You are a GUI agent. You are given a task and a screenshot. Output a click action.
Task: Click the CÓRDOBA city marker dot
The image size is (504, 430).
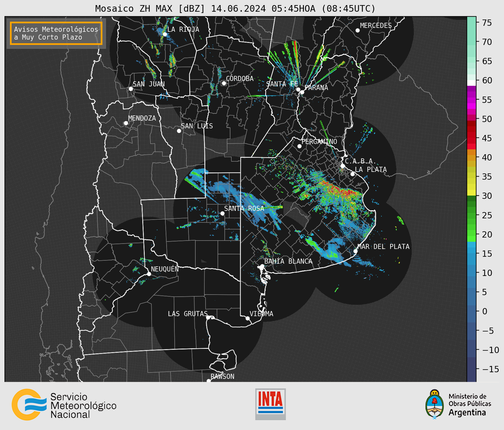point(224,83)
